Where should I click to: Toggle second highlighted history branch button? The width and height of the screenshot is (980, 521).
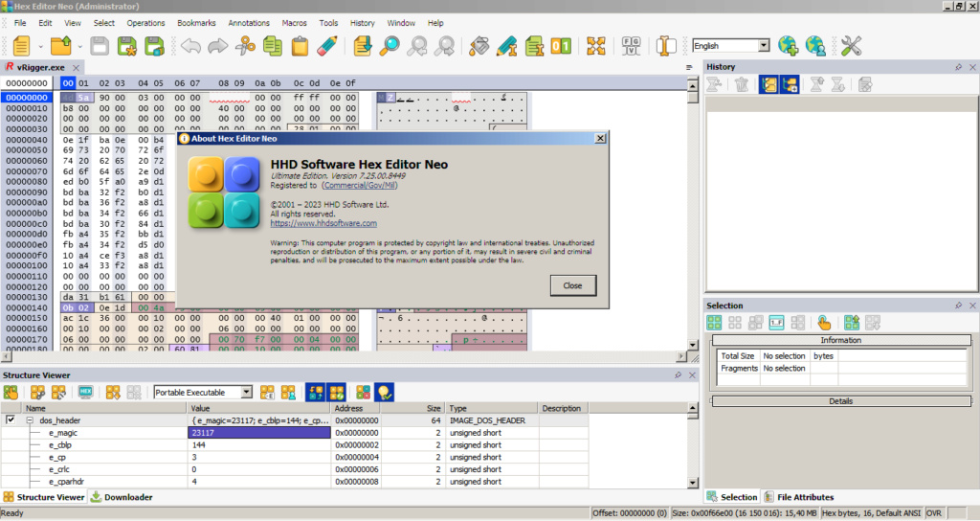790,84
